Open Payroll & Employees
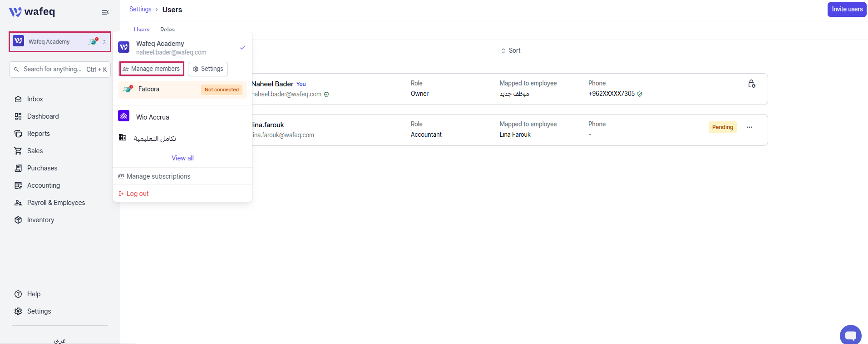The width and height of the screenshot is (868, 344). 56,203
